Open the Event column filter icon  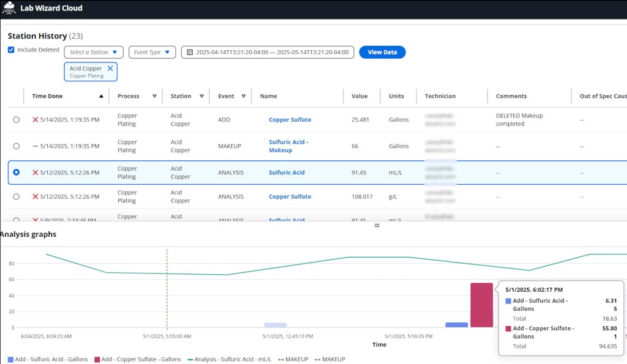pyautogui.click(x=243, y=96)
